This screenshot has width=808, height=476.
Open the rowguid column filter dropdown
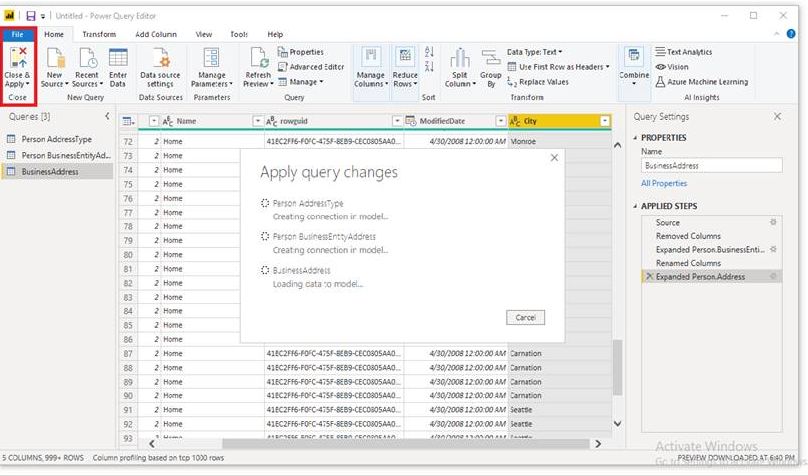[397, 121]
